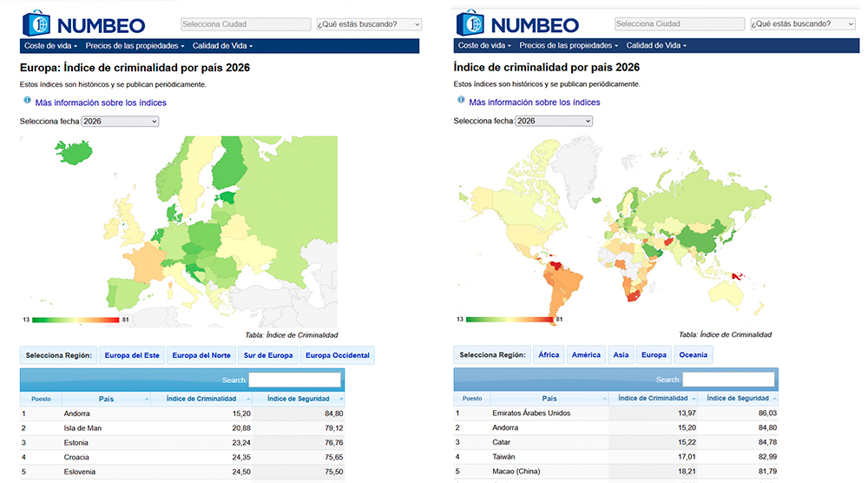The width and height of the screenshot is (868, 483).
Task: Open "Más información sobre los índices" on world page
Action: [x=534, y=103]
